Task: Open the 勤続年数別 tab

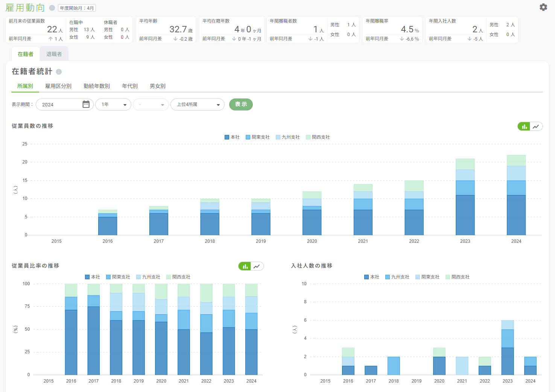Action: point(97,86)
